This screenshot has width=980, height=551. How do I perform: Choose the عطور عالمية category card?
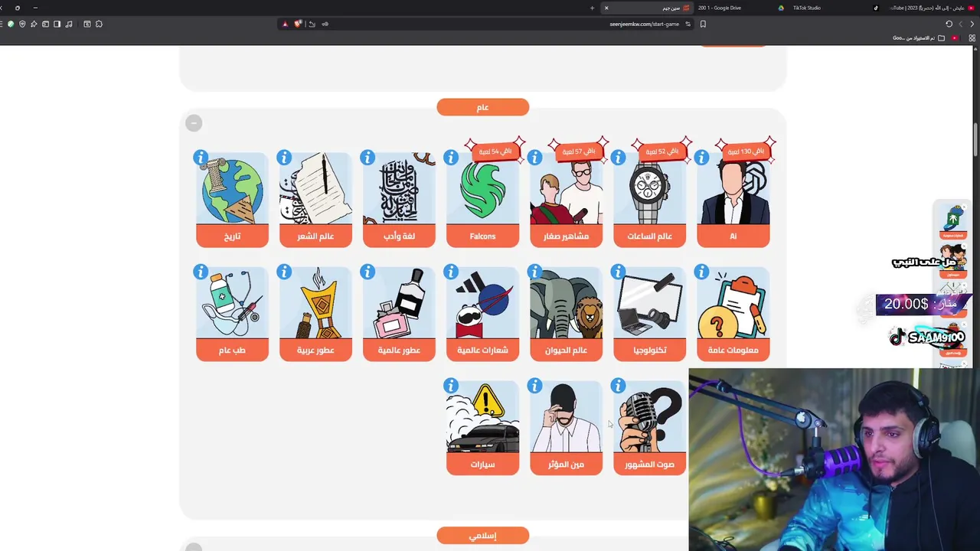(399, 314)
